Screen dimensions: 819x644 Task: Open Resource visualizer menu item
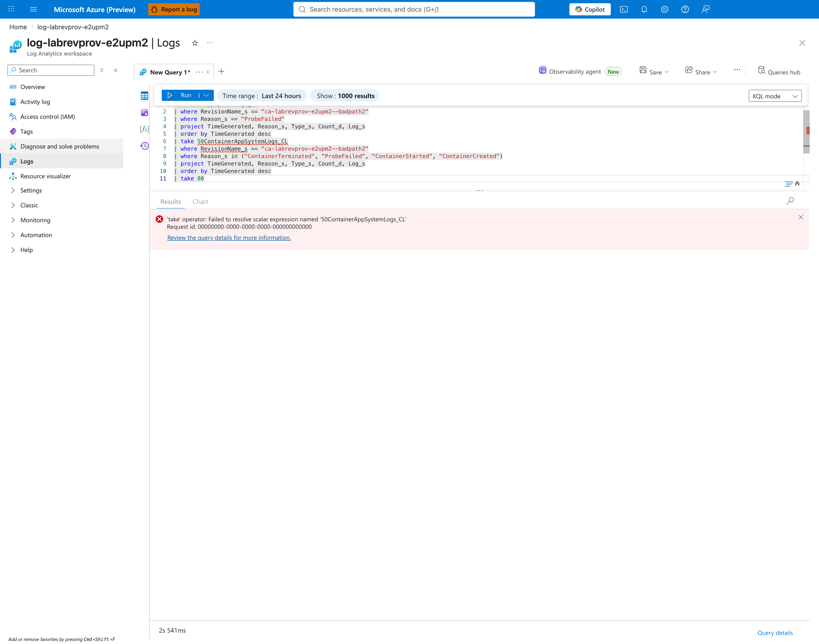(62, 176)
